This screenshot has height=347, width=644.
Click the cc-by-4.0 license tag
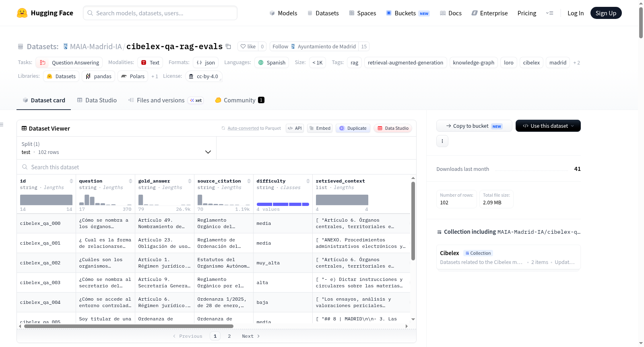[204, 76]
